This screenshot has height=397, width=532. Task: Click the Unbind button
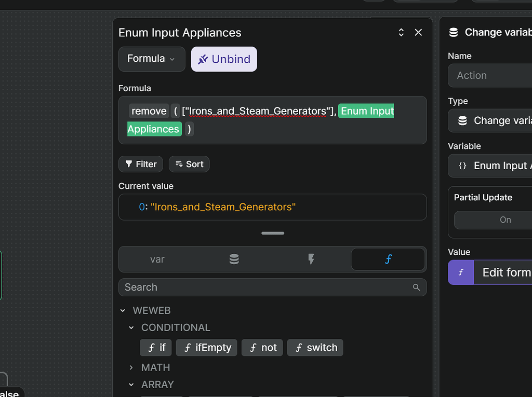pos(224,59)
